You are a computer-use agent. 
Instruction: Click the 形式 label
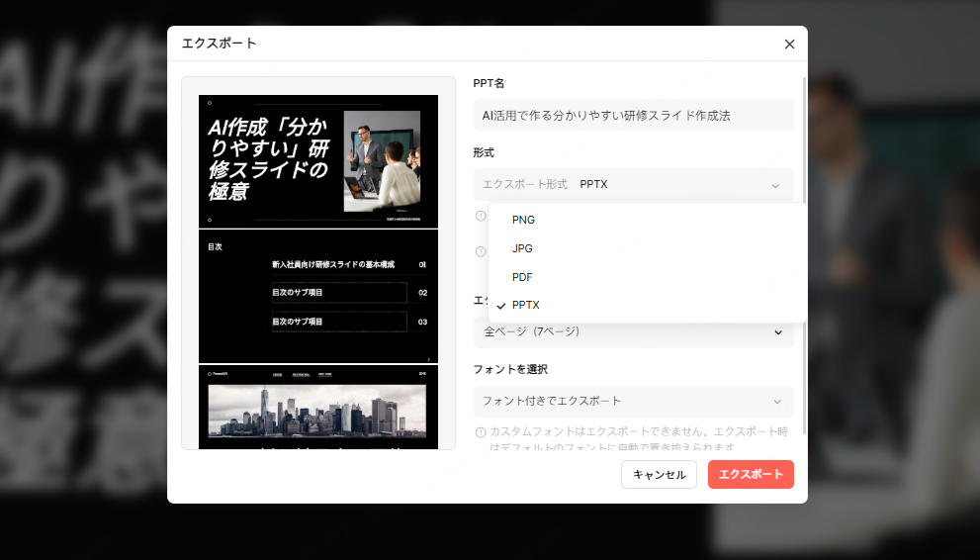[484, 152]
